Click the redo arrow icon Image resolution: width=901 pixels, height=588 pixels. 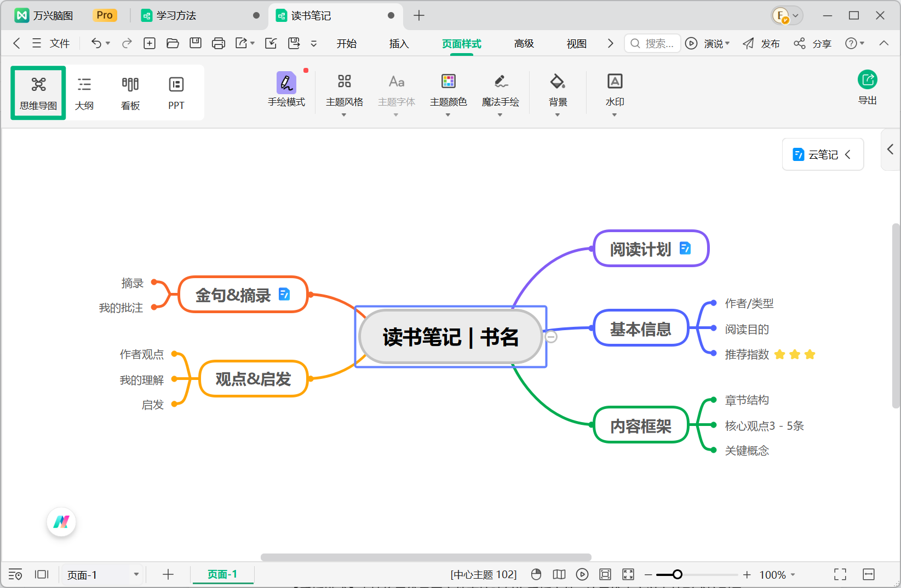coord(127,43)
